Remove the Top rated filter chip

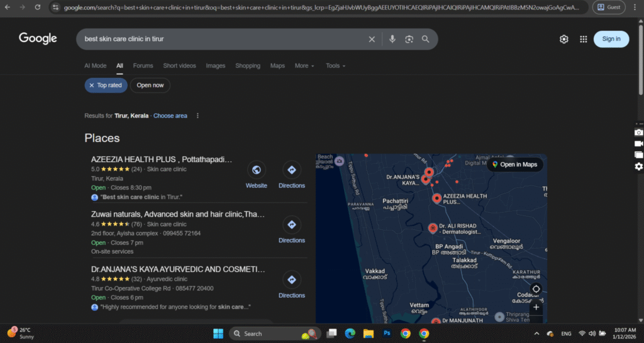click(x=92, y=85)
